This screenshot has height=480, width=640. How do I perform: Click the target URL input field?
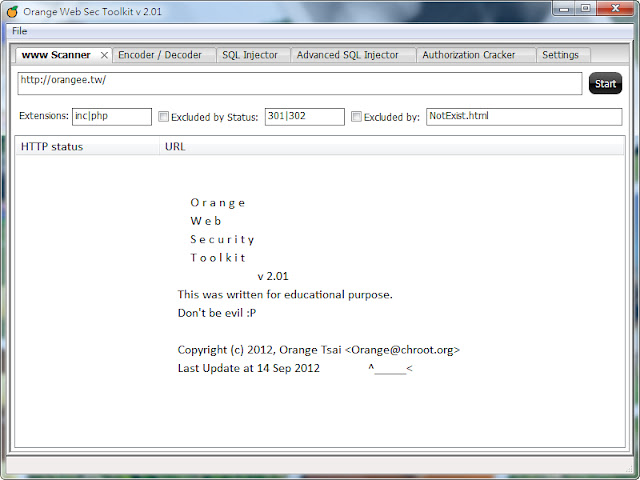300,83
